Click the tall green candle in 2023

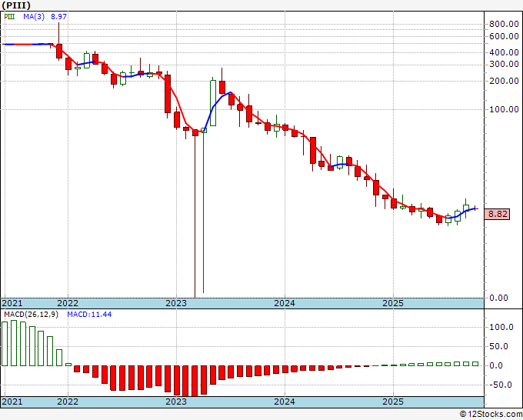pyautogui.click(x=213, y=103)
